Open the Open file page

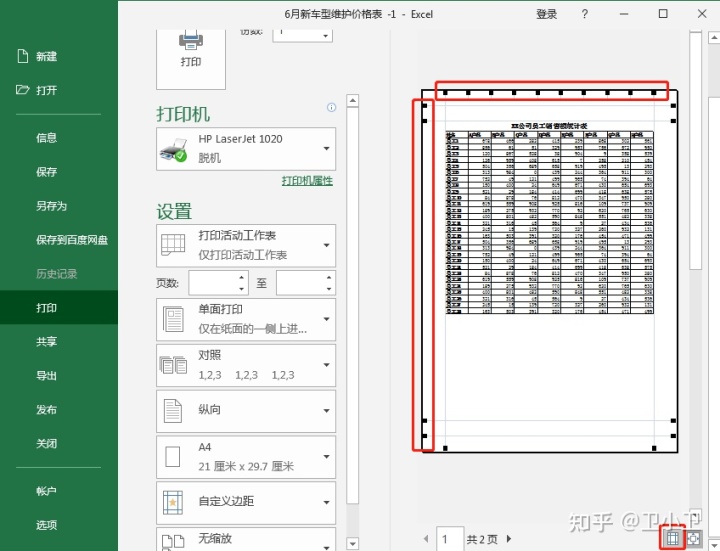click(x=46, y=90)
